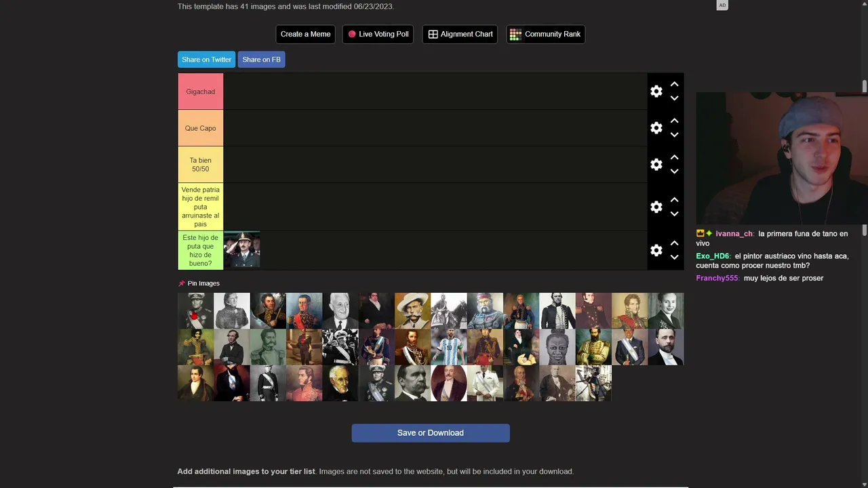Select the crowd photo with officer in sash
The width and height of the screenshot is (868, 488).
tap(340, 347)
